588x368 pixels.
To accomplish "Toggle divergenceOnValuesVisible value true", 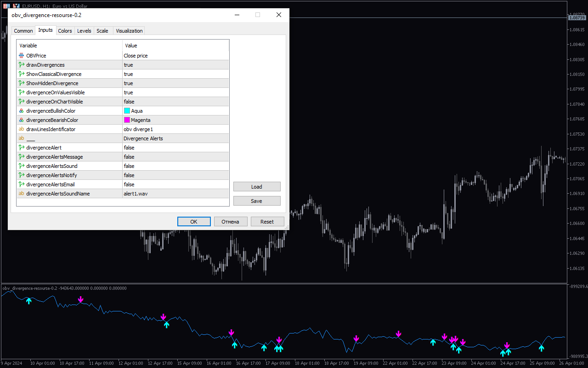I will pyautogui.click(x=175, y=92).
